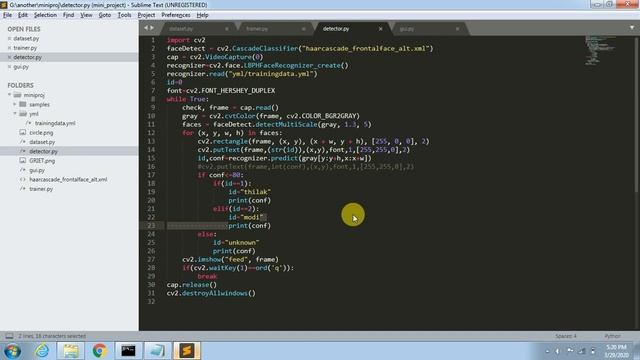Click the tab scroll left arrow
Screen dimensions: 640x360
pyautogui.click(x=146, y=28)
